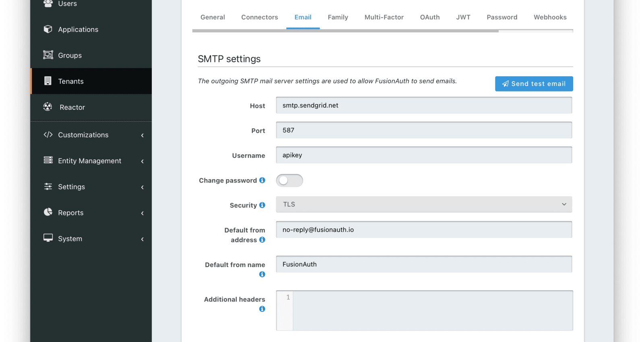Switch to the General tab
644x342 pixels.
213,17
